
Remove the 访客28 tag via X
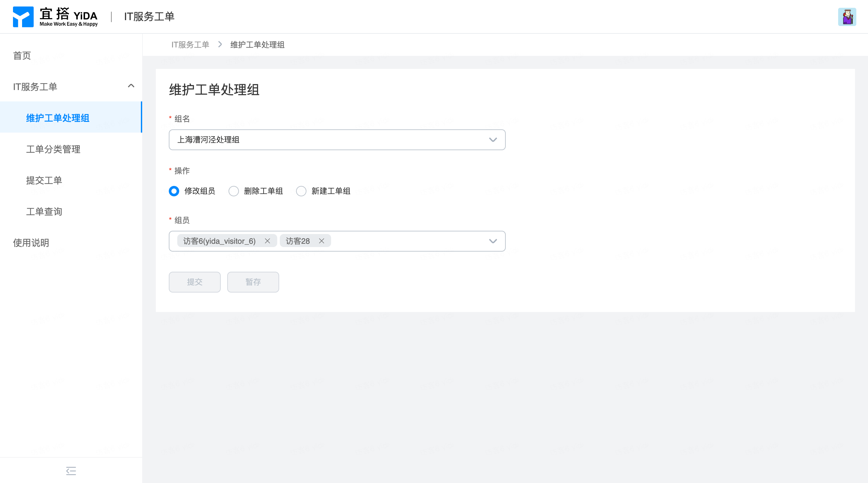pos(321,241)
